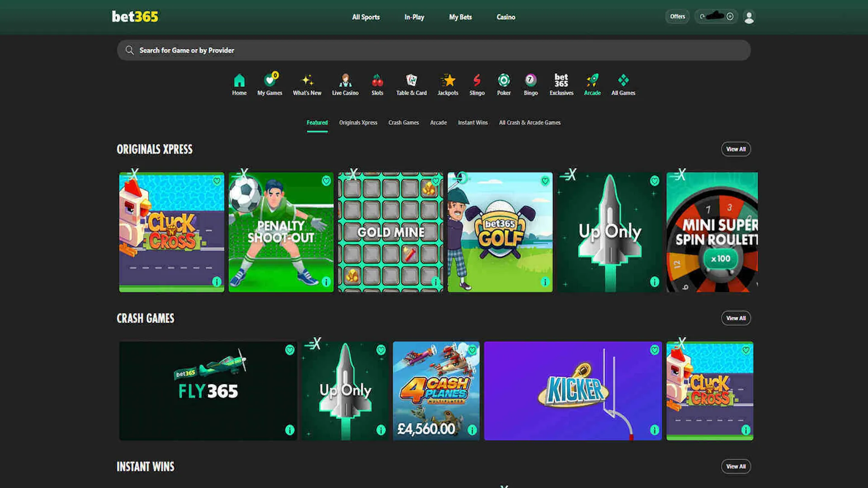This screenshot has height=488, width=868.
Task: Open info for Gold Mine
Action: tap(435, 282)
